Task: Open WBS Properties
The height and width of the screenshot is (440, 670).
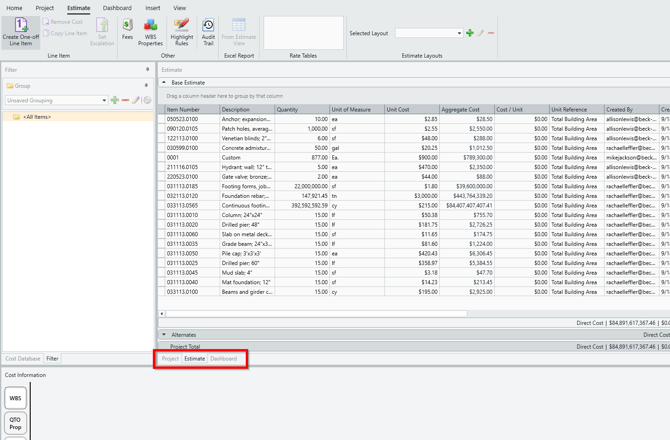Action: pos(150,32)
